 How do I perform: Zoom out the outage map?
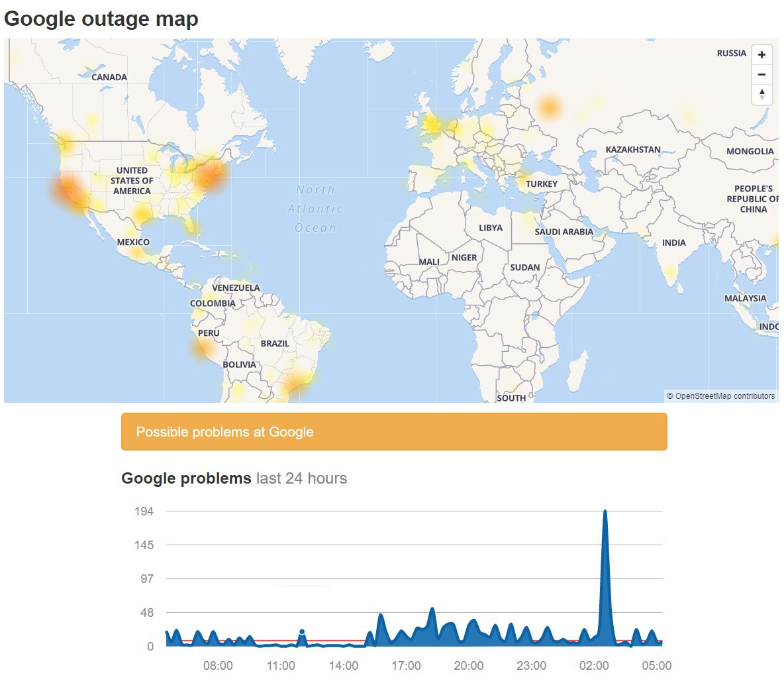coord(761,75)
